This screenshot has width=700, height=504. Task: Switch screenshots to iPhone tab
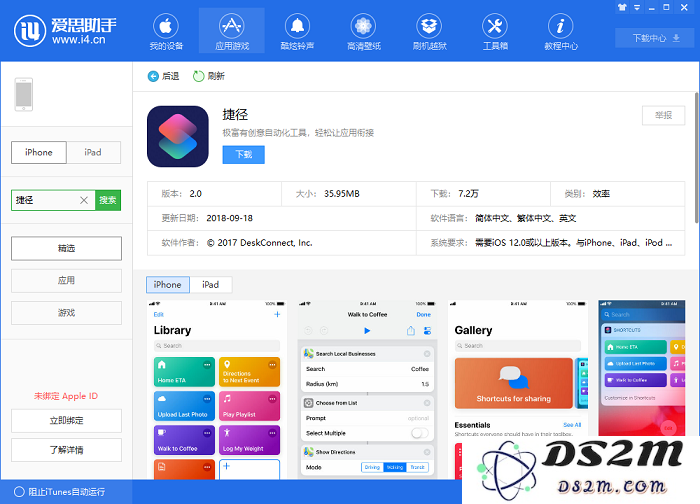tap(168, 284)
